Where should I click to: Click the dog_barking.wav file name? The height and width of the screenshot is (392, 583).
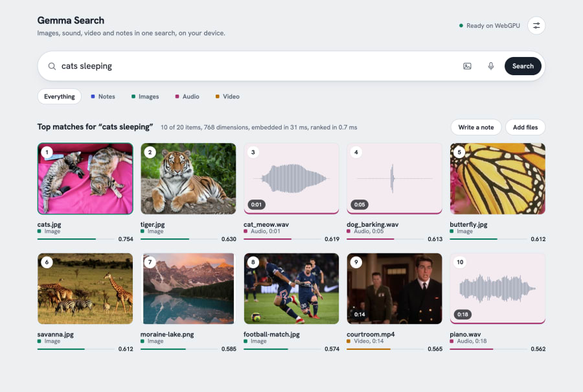coord(372,224)
